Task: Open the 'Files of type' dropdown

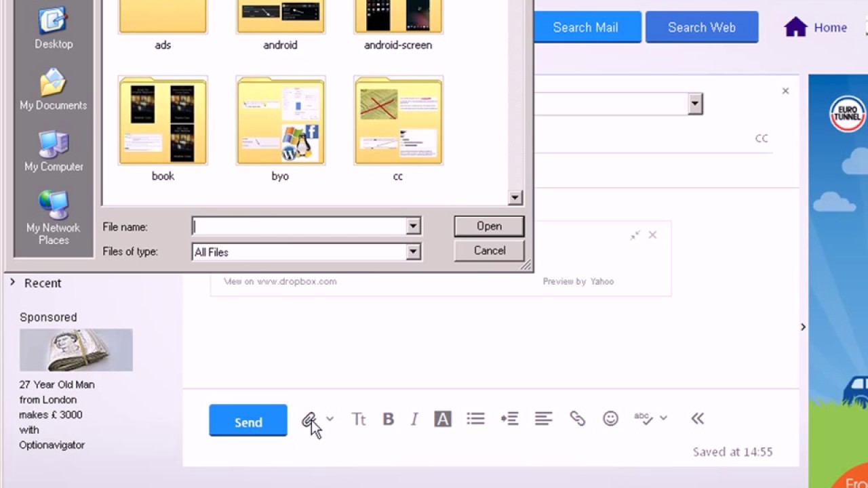Action: tap(412, 251)
